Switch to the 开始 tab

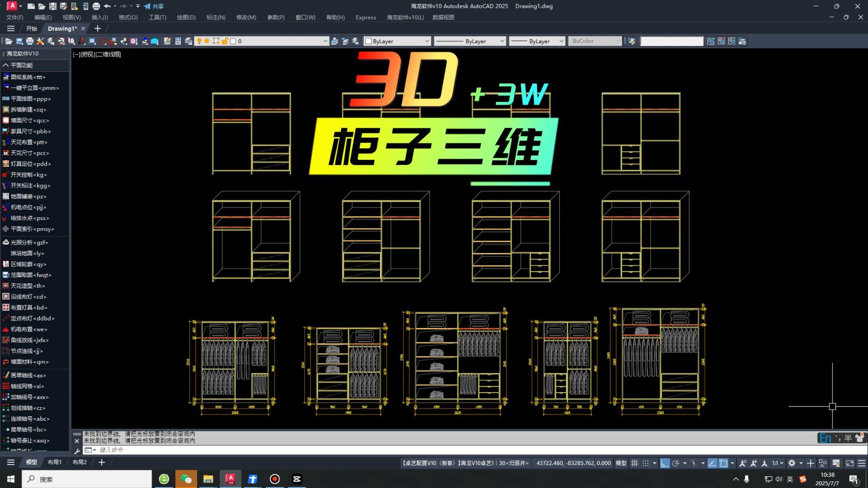(x=31, y=28)
